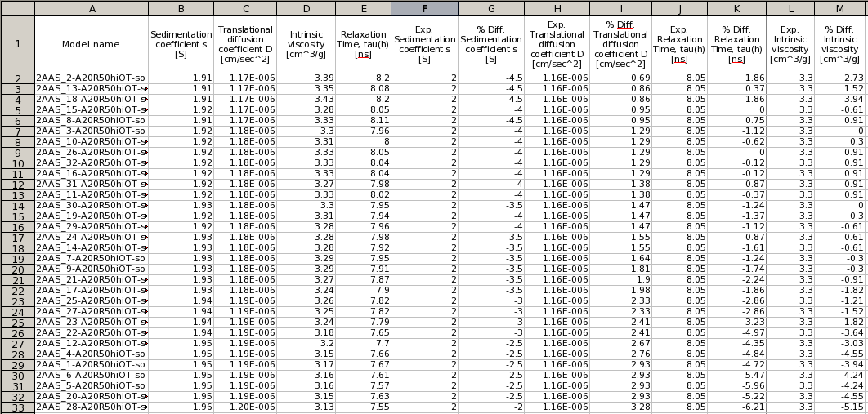Select column F header
868x414 pixels.
[424, 8]
